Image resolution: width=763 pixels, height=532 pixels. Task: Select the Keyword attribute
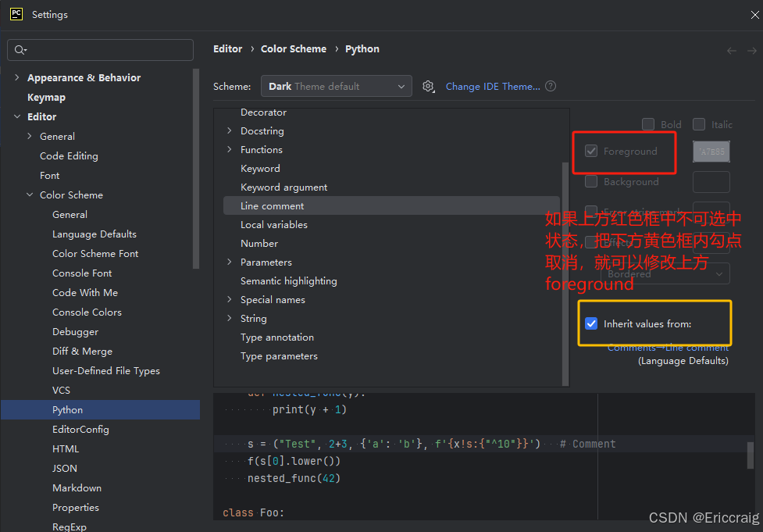pos(260,169)
